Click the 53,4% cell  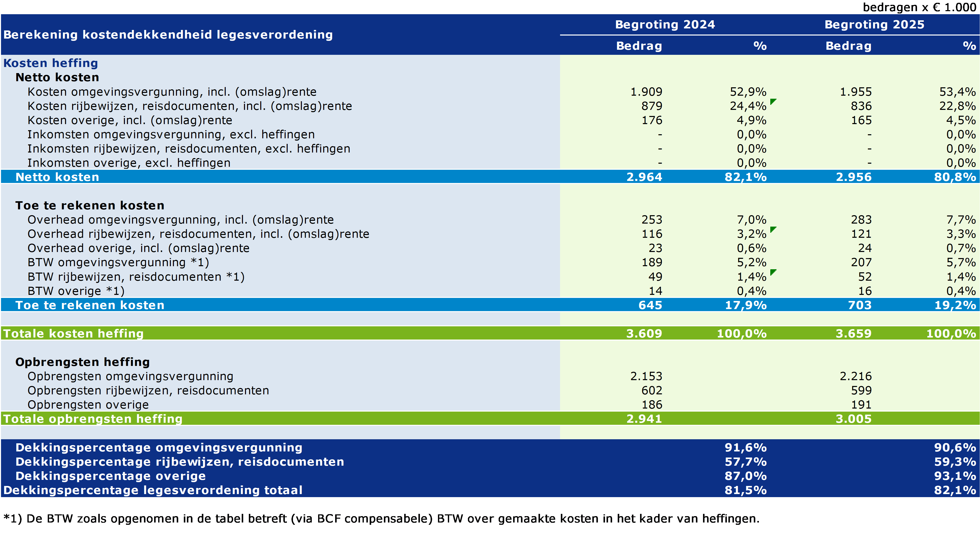[x=958, y=92]
